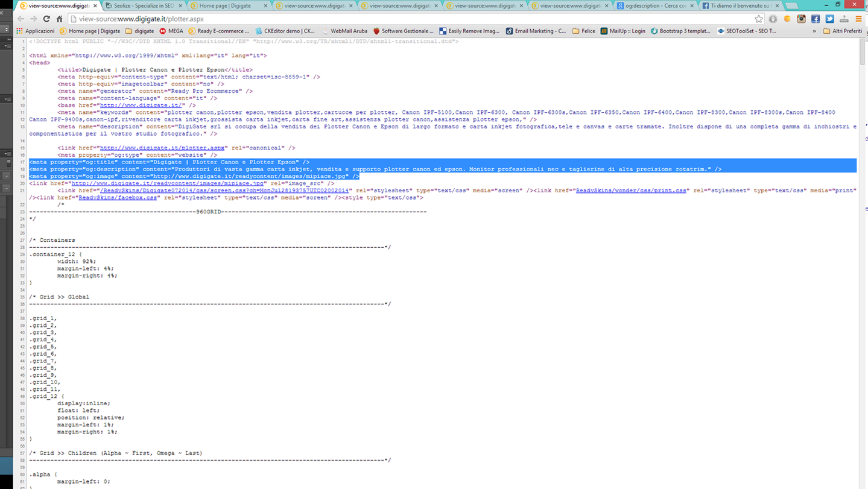
Task: Click the '/* Grid >> Global' comment line
Action: (x=59, y=297)
